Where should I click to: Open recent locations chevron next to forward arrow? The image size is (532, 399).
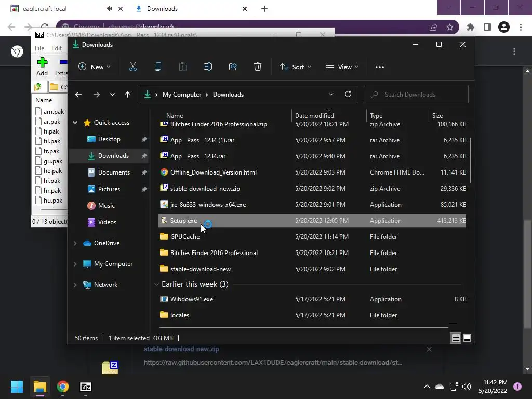[x=112, y=95]
